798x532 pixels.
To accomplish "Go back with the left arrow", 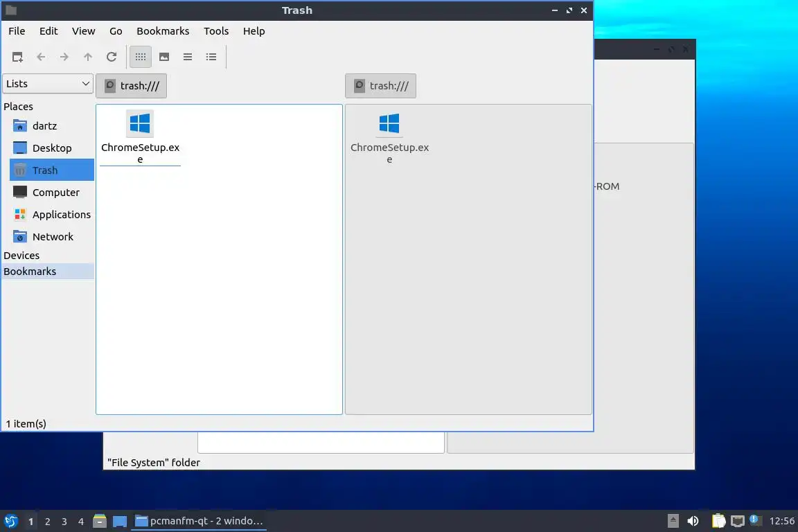I will point(41,57).
